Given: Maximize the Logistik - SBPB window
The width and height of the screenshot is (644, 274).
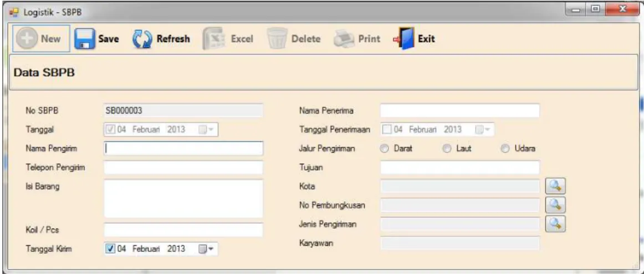Looking at the screenshot, I should 596,9.
